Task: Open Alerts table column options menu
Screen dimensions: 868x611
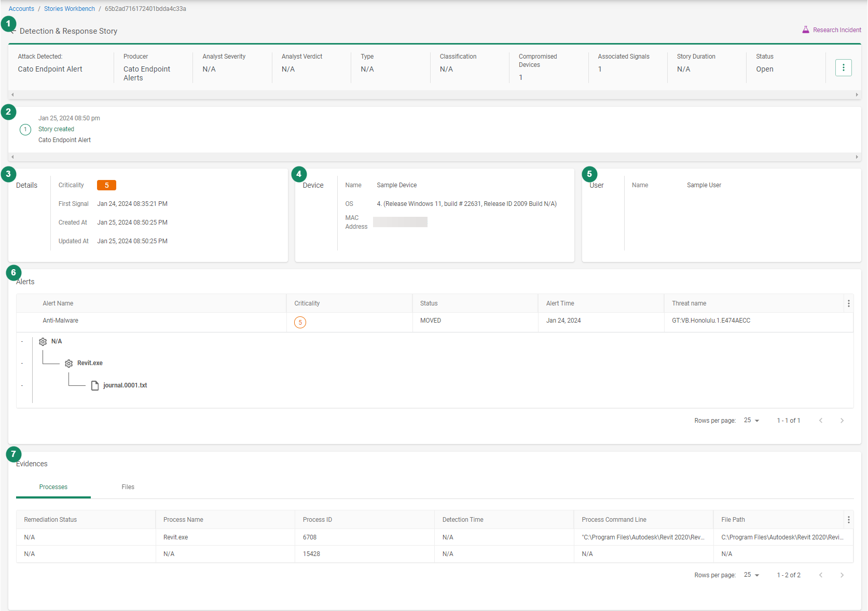Action: (x=848, y=303)
